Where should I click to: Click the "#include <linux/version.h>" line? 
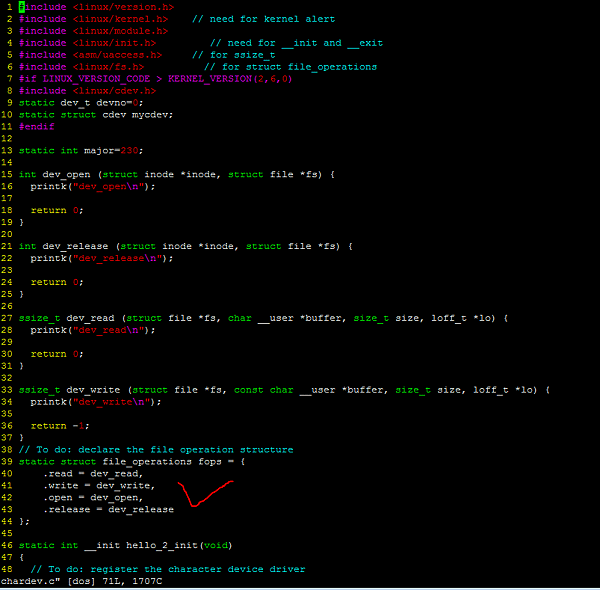96,7
